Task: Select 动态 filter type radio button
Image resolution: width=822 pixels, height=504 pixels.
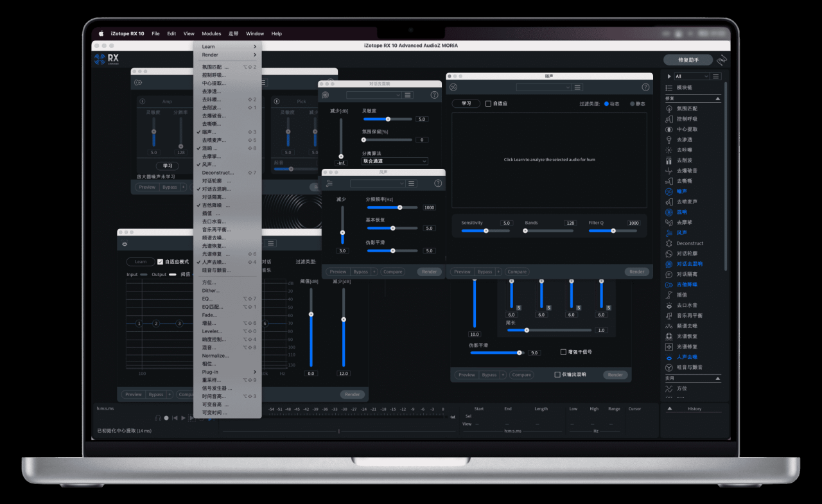Action: [606, 103]
